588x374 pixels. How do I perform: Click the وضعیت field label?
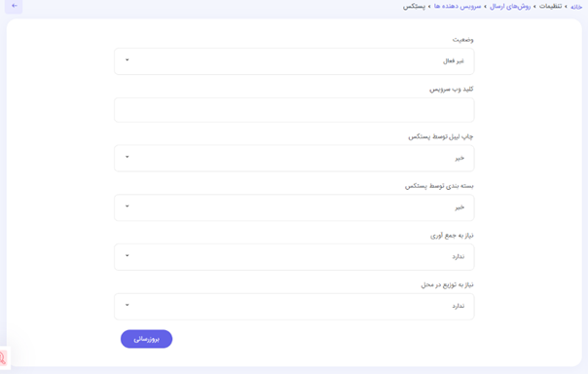(462, 40)
